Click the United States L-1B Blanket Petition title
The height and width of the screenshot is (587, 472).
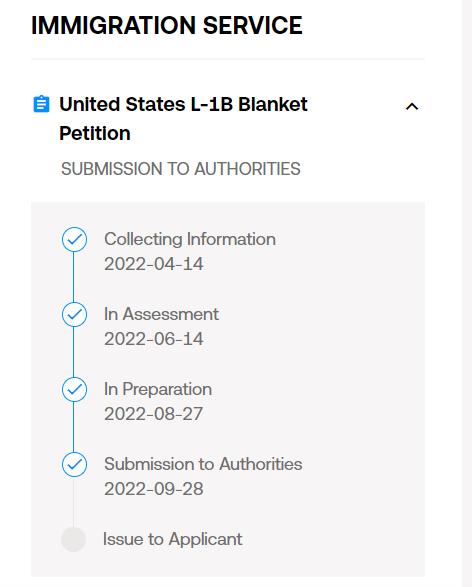(183, 119)
